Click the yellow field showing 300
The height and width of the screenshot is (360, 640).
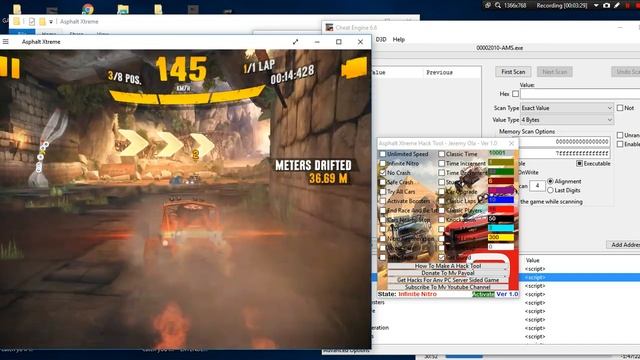501,237
